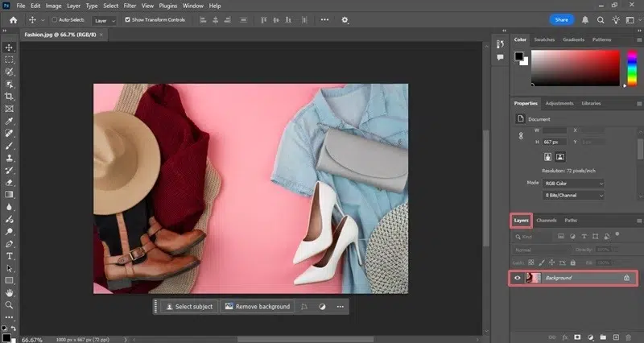Activate the Zoom tool magnifier

[x=9, y=304]
